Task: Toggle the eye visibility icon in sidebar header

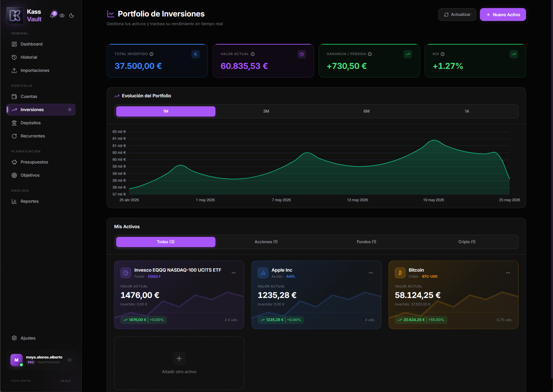Action: [62, 16]
